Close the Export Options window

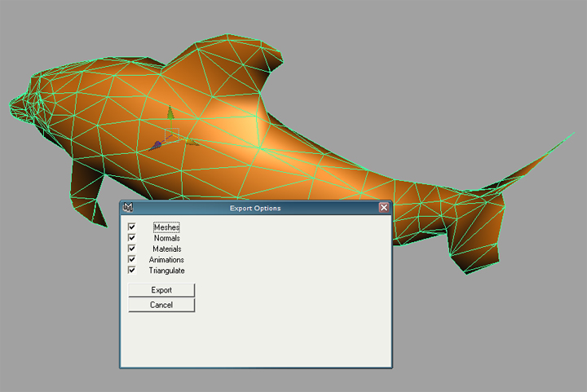click(384, 208)
